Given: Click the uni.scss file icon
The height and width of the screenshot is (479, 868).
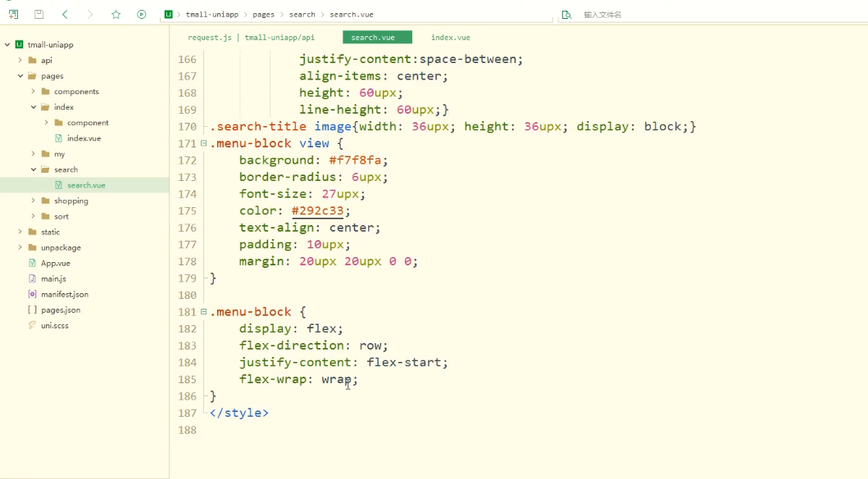Looking at the screenshot, I should pyautogui.click(x=32, y=325).
